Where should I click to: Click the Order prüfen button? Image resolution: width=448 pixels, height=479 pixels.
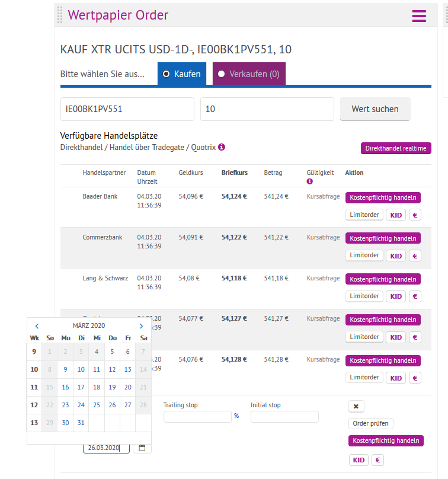[x=370, y=423]
